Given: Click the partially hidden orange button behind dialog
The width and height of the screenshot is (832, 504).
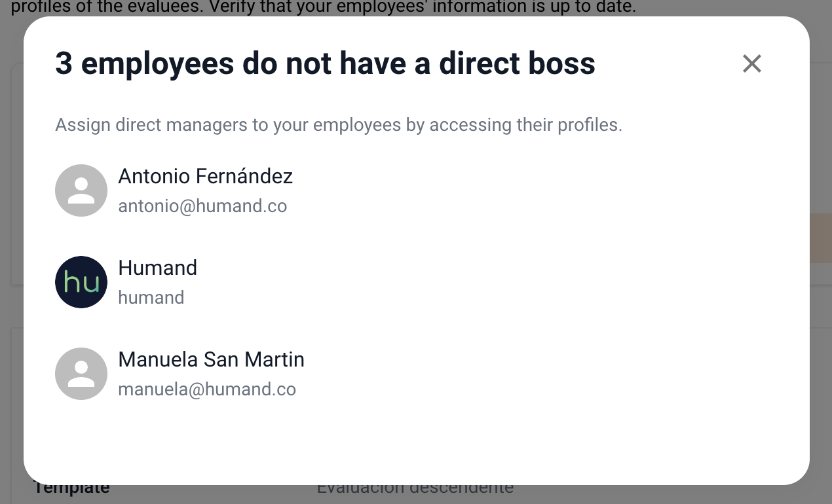Looking at the screenshot, I should point(820,238).
